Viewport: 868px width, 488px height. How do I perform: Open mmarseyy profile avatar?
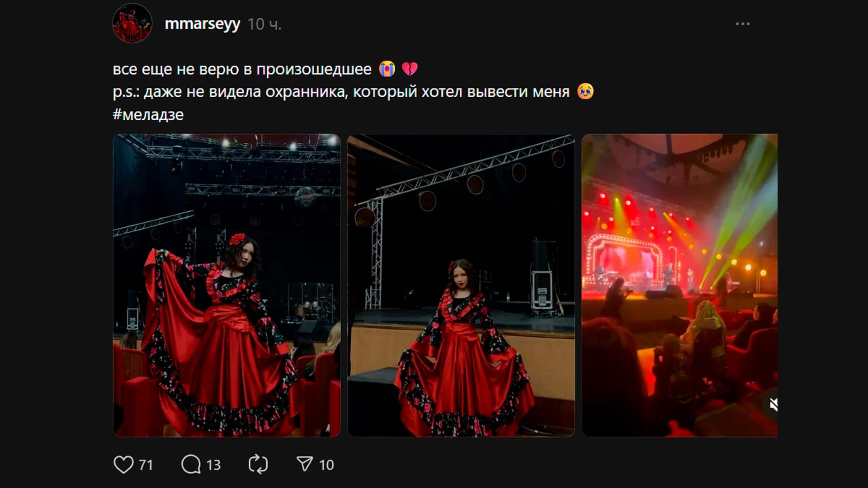pos(132,23)
